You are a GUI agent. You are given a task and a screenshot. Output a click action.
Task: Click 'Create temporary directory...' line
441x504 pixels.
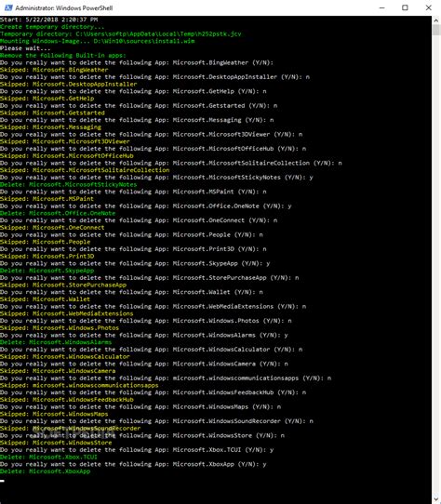pyautogui.click(x=52, y=27)
